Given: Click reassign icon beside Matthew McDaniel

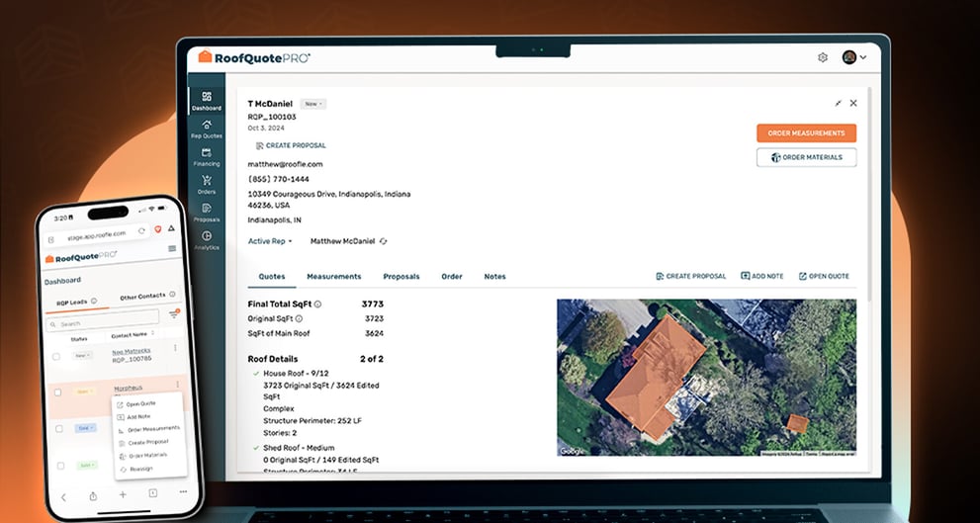Looking at the screenshot, I should coord(383,241).
